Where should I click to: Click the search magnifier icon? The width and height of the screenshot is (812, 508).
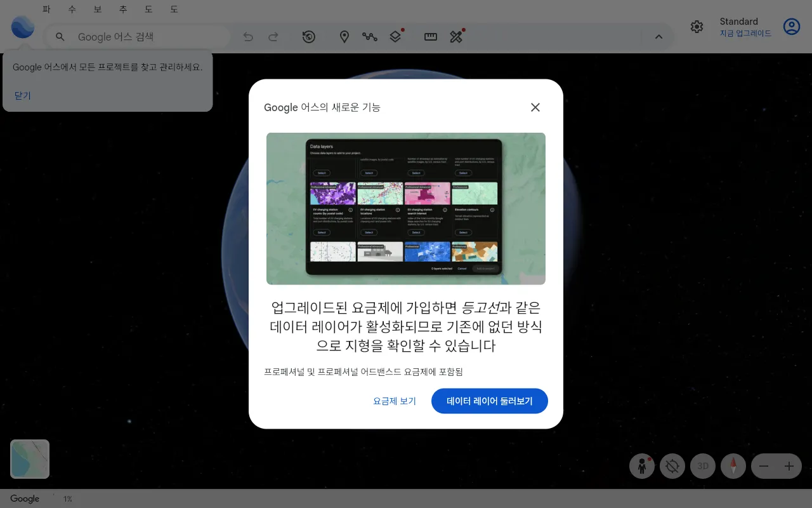pos(60,37)
